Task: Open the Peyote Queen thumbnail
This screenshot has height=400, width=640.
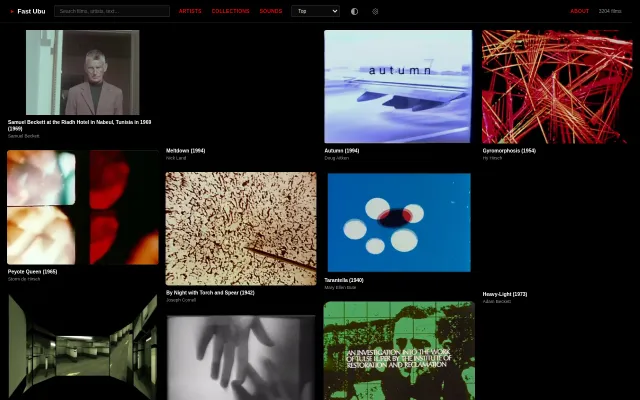Action: click(x=82, y=207)
